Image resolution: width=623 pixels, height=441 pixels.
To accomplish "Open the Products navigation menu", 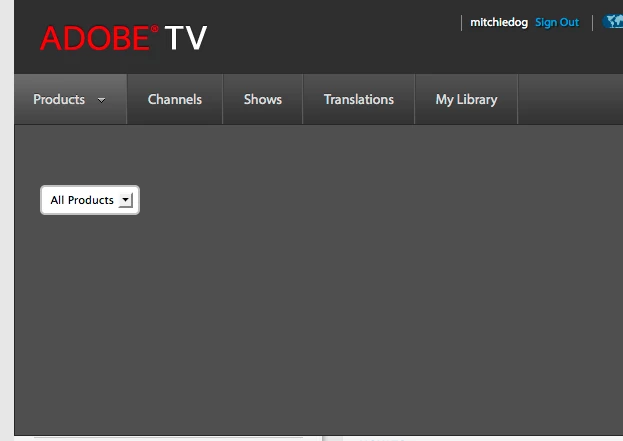I will 70,99.
